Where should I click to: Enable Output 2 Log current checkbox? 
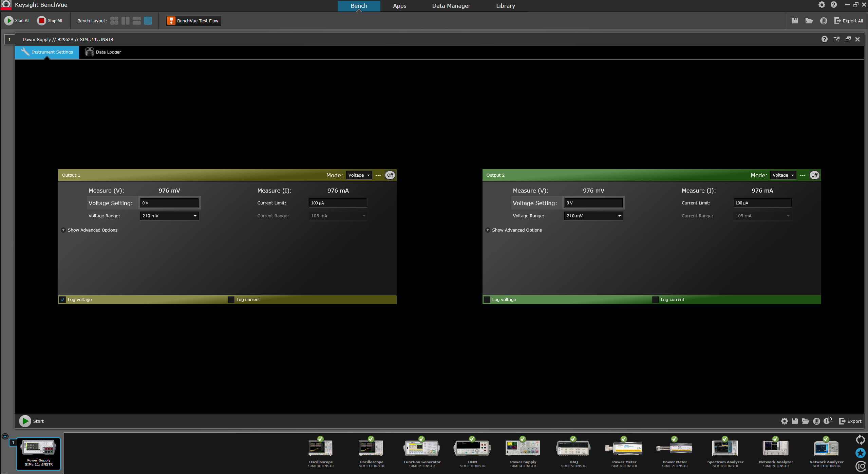click(656, 300)
